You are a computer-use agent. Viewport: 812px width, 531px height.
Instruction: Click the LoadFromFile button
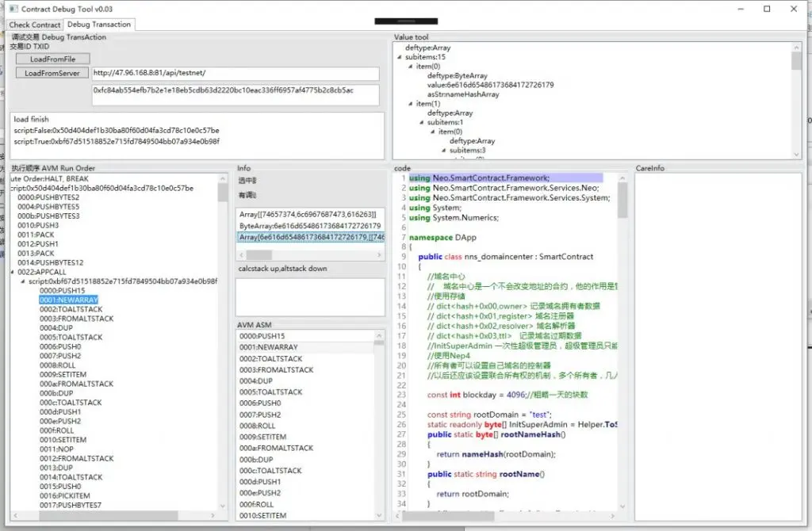(53, 59)
